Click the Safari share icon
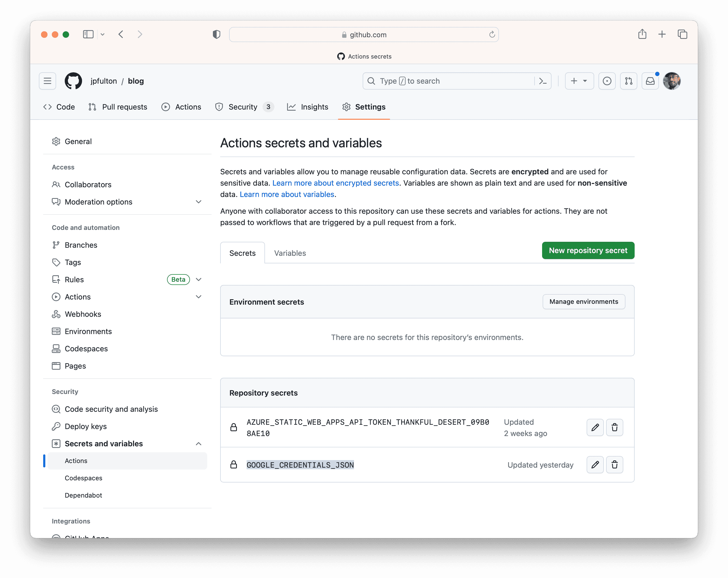The height and width of the screenshot is (578, 728). (642, 34)
